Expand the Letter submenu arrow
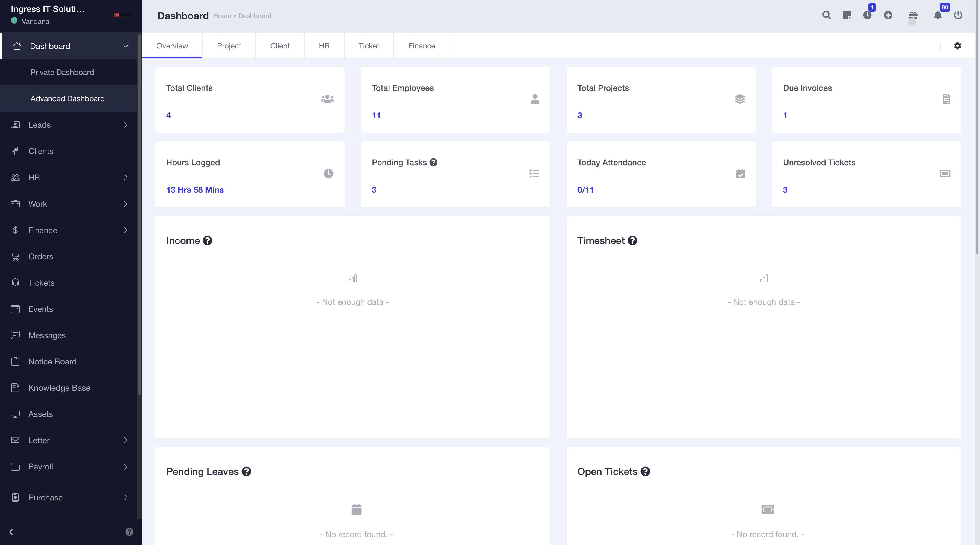The height and width of the screenshot is (545, 980). 126,440
